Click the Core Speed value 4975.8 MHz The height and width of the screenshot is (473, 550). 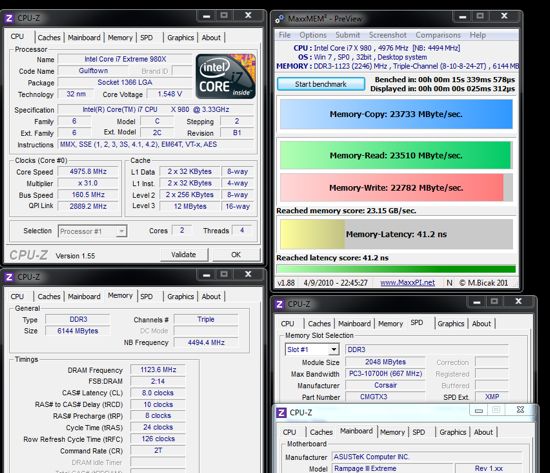88,172
